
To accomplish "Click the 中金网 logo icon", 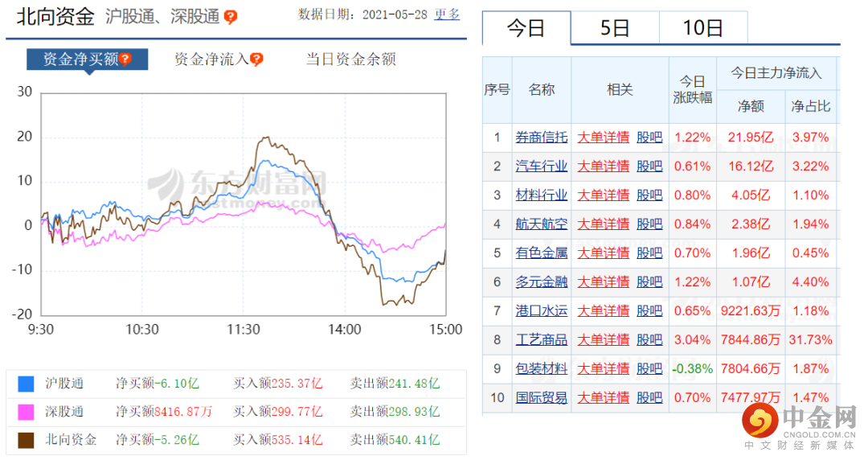I will (760, 420).
